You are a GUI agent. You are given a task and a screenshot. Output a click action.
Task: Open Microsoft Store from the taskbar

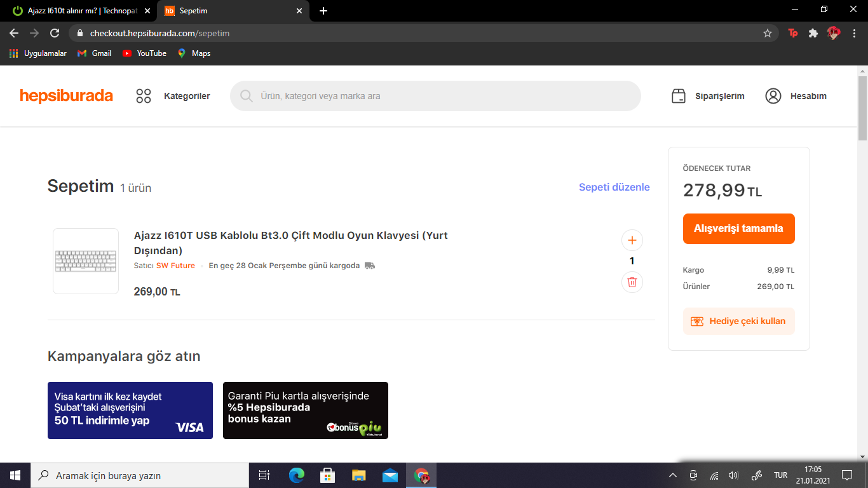coord(327,475)
